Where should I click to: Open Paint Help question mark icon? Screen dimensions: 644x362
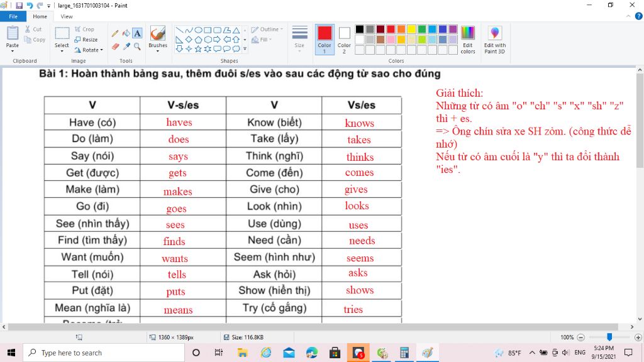point(639,16)
